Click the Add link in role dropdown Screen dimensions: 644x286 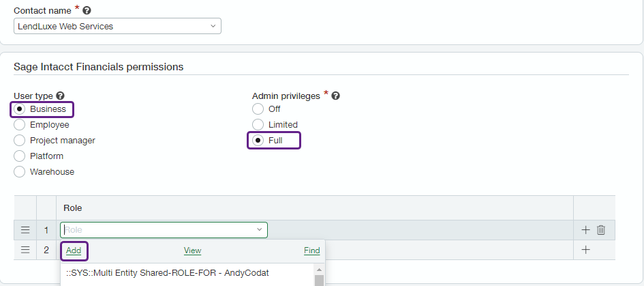[74, 251]
